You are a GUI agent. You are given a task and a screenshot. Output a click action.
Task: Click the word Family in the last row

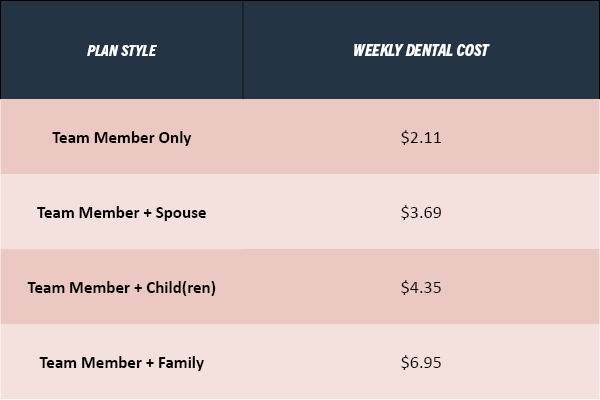click(181, 363)
